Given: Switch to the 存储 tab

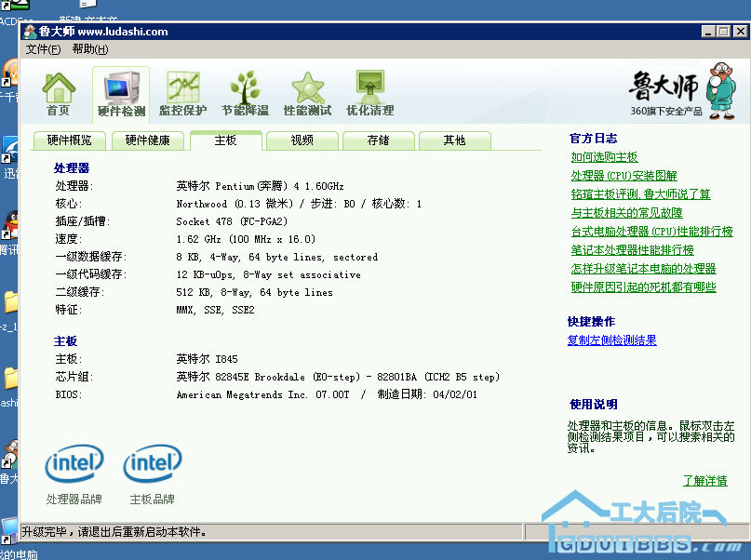Looking at the screenshot, I should pos(379,140).
